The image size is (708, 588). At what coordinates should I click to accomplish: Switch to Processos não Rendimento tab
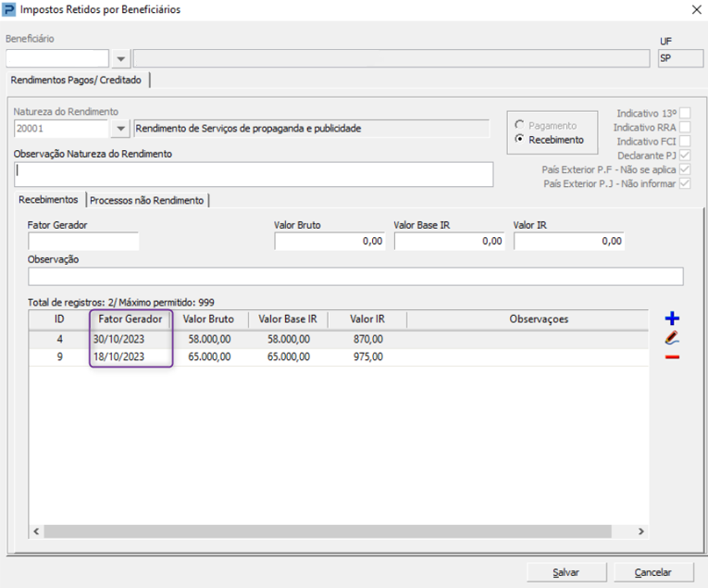(x=147, y=200)
